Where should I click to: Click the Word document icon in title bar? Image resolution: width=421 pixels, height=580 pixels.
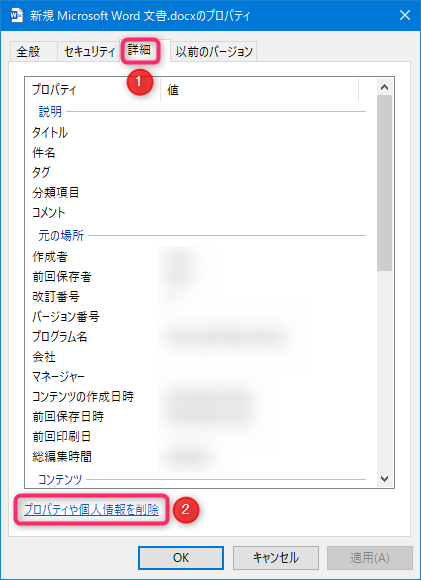coord(17,16)
